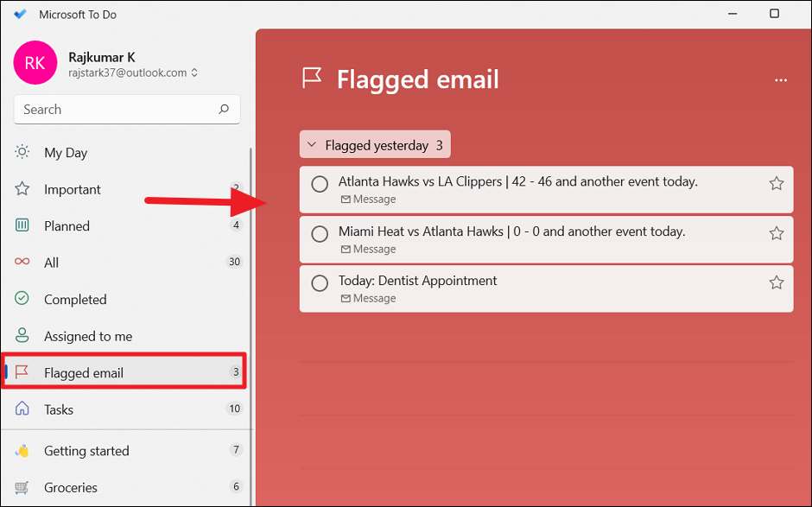Click the count badge 10 beside Tasks
Image resolution: width=812 pixels, height=507 pixels.
click(x=235, y=409)
